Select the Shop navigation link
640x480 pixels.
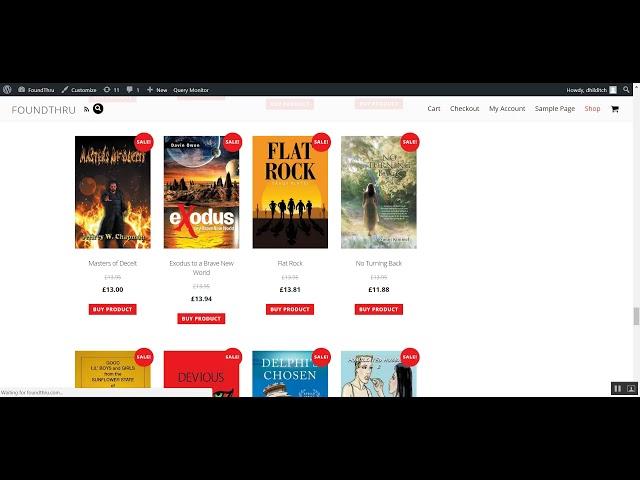(592, 109)
